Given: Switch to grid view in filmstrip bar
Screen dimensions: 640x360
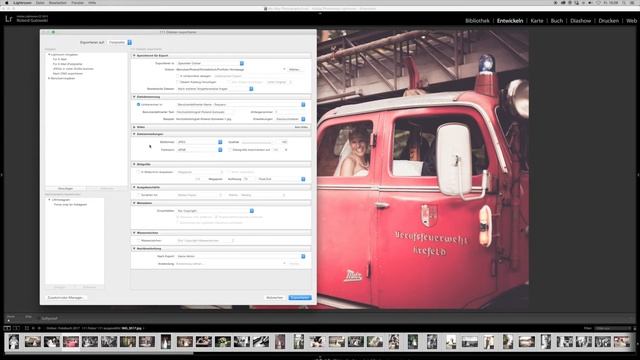Looking at the screenshot, I should [27, 328].
